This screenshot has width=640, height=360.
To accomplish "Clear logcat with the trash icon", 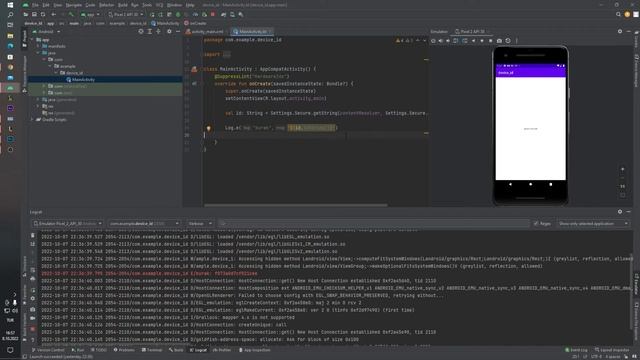I will (33, 236).
